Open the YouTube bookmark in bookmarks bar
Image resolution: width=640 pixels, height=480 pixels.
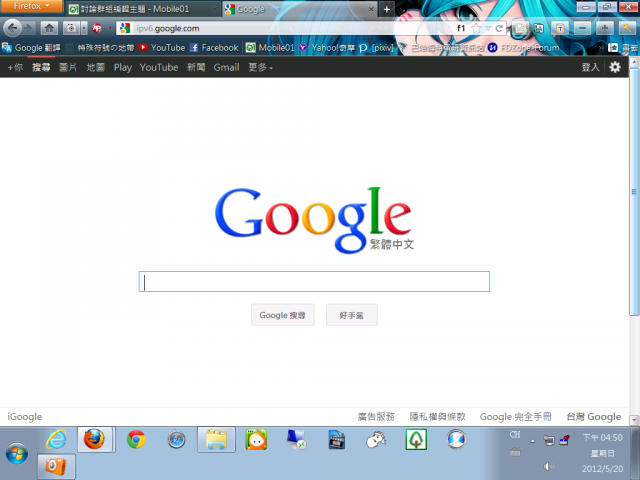point(162,48)
